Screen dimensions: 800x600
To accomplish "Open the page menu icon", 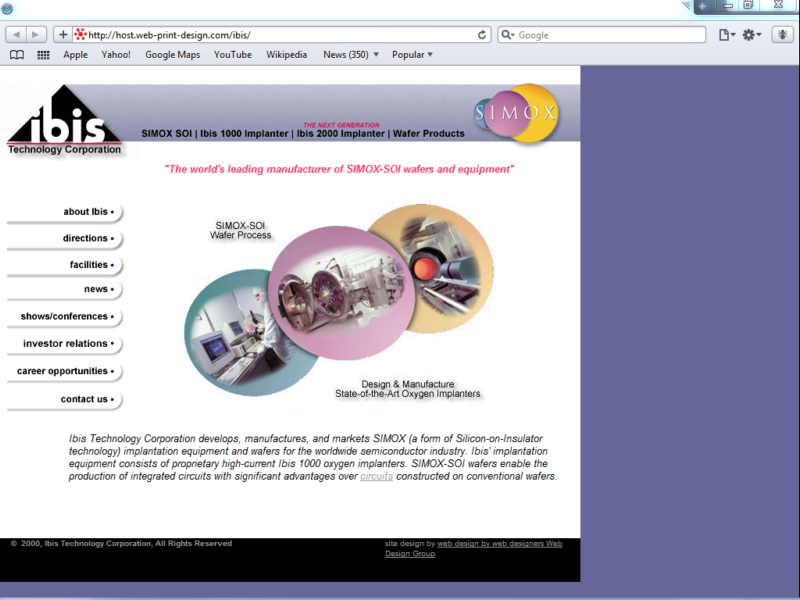I will coord(726,35).
